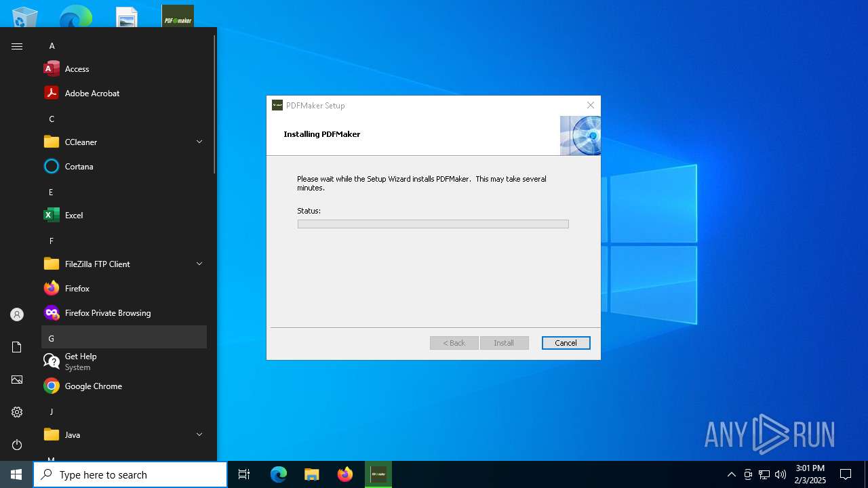Open the user account icon

[x=17, y=314]
